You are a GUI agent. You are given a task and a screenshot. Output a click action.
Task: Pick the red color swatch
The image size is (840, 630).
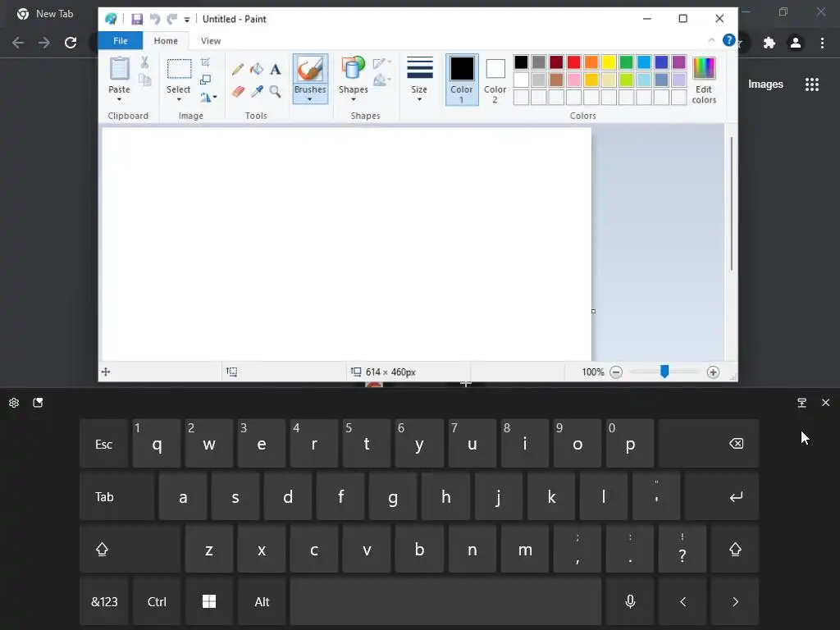pos(573,62)
